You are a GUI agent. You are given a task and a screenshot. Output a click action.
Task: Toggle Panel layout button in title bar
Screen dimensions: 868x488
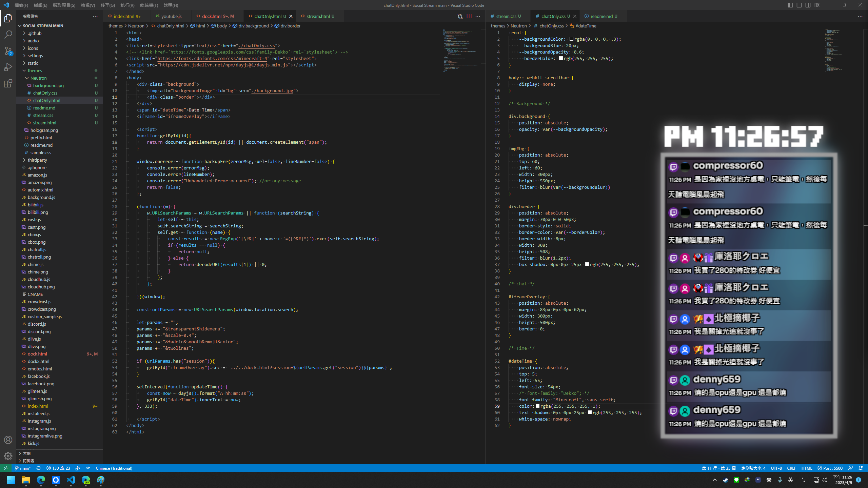pyautogui.click(x=799, y=5)
